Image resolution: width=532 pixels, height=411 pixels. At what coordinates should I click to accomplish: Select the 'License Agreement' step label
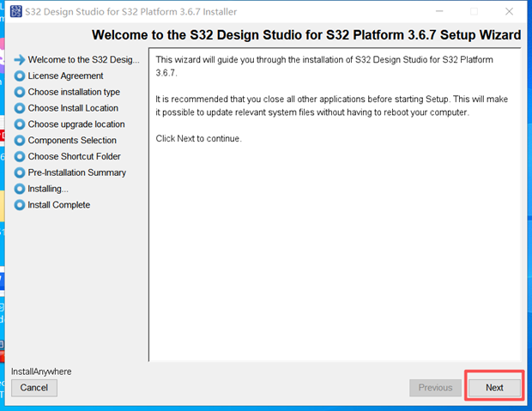coord(65,76)
